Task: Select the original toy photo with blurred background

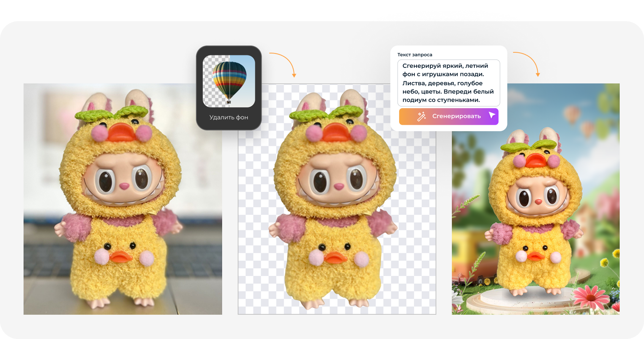Action: (x=123, y=199)
